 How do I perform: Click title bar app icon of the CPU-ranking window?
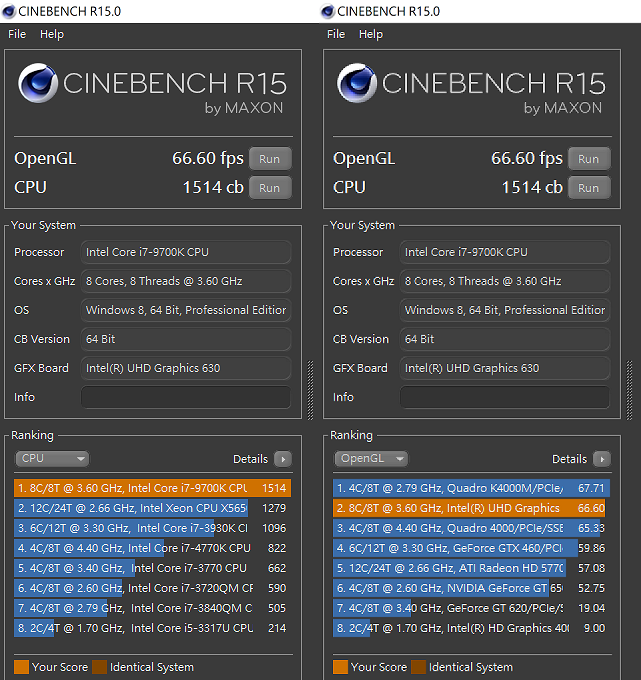tap(9, 11)
